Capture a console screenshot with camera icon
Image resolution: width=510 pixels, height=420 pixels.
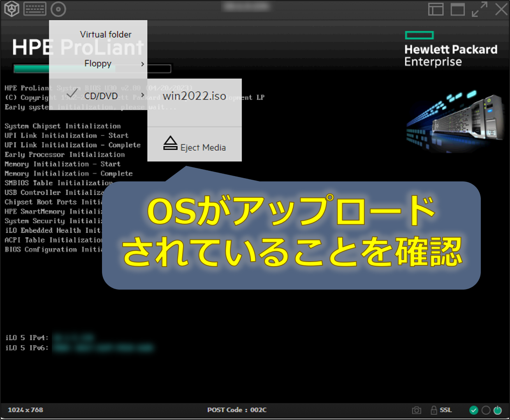tap(417, 410)
